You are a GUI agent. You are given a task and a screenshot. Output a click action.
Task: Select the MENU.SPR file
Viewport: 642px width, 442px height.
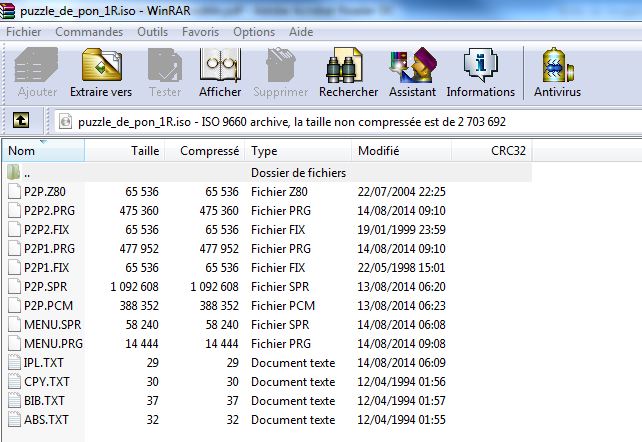point(52,325)
